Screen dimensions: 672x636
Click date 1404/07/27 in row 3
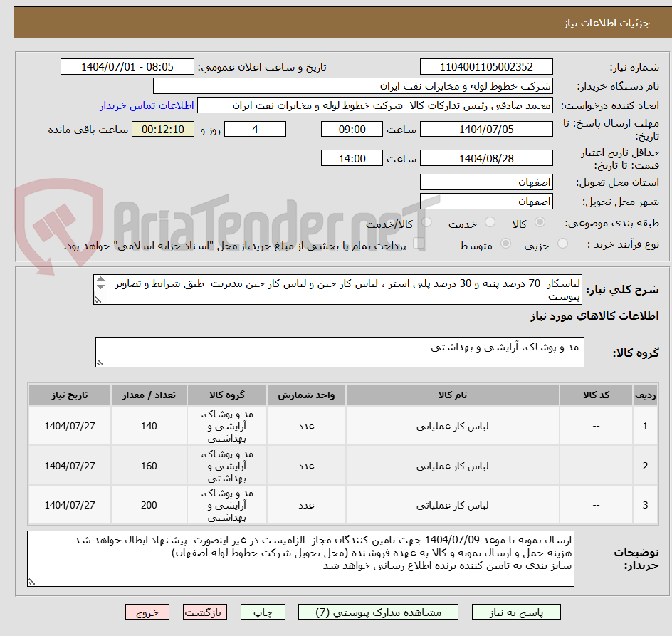click(70, 505)
